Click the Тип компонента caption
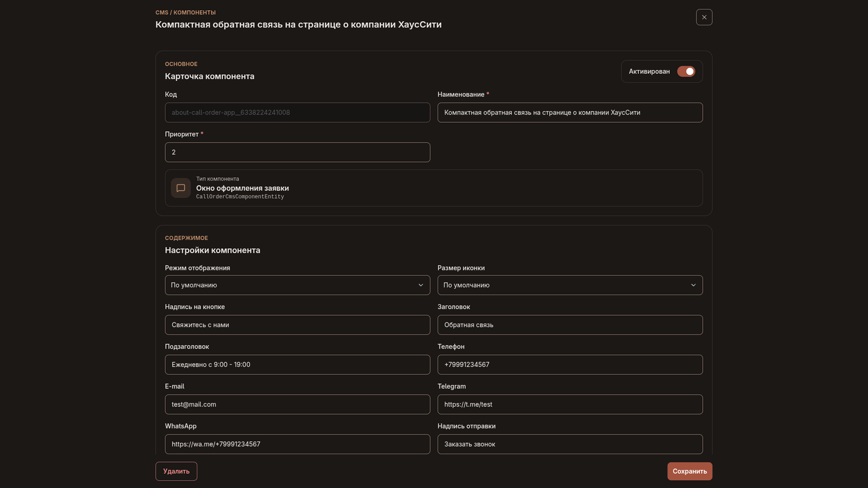Image resolution: width=868 pixels, height=488 pixels. pyautogui.click(x=218, y=179)
